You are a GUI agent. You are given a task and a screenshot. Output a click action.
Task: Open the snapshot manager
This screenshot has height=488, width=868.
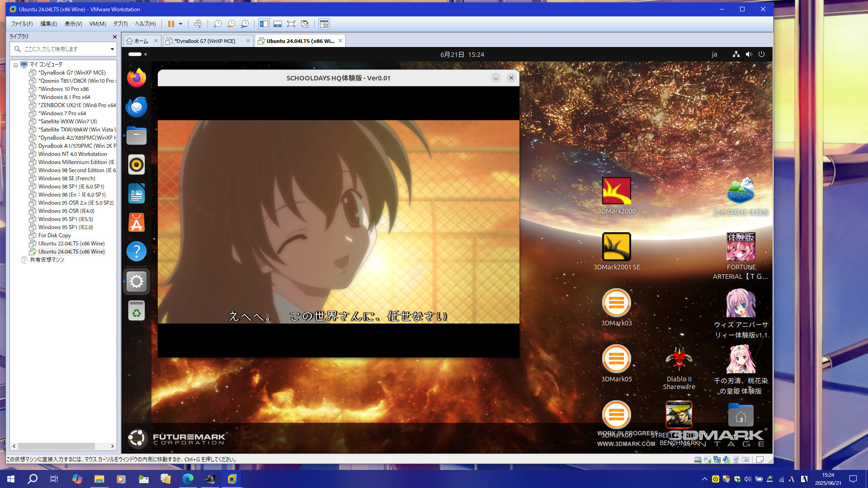[245, 24]
